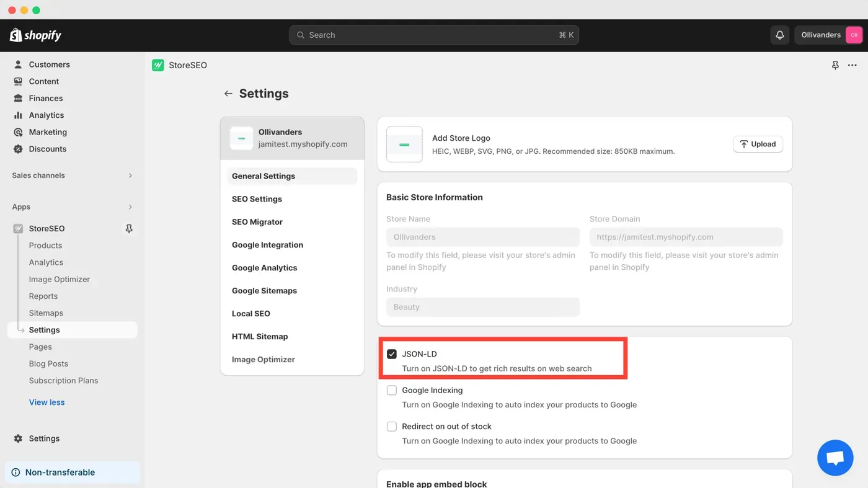This screenshot has height=488, width=868.
Task: Click the StoreSEO sidebar app icon
Action: tap(18, 229)
